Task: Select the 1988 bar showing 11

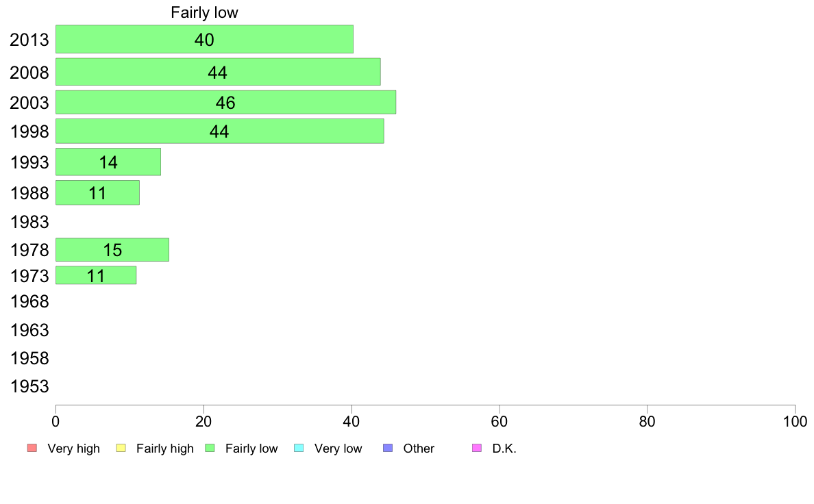Action: 97,192
